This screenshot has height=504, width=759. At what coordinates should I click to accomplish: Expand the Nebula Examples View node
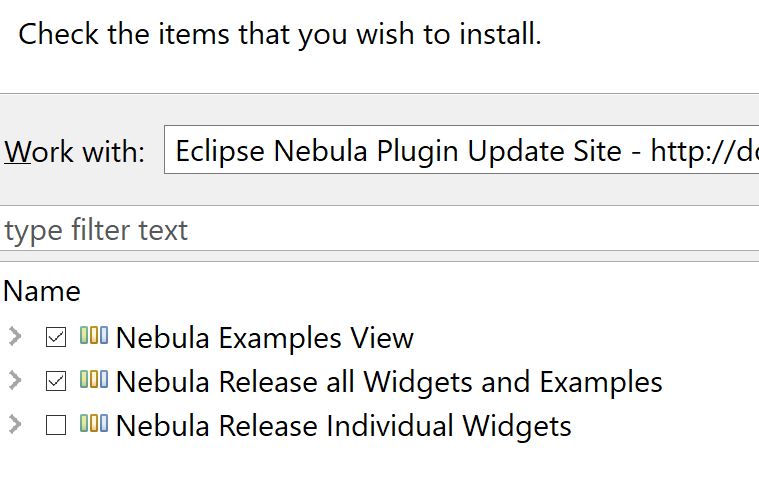tap(14, 336)
